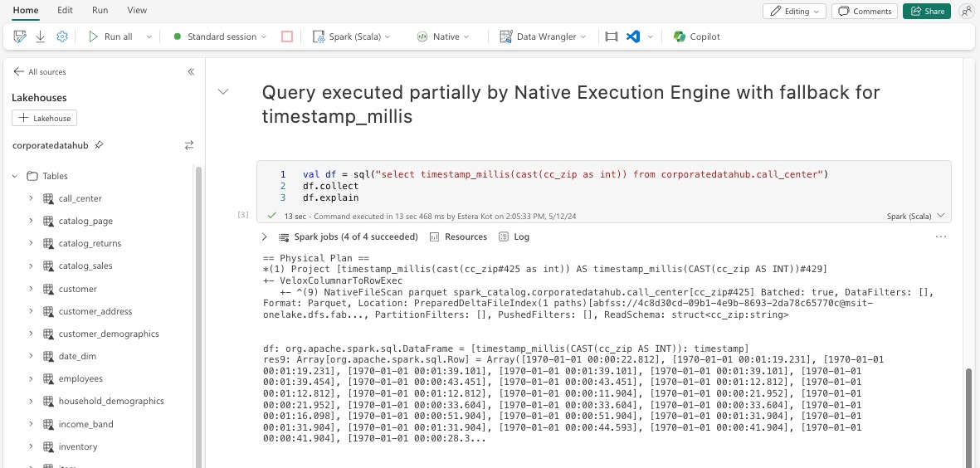The image size is (980, 468).
Task: Click the ellipsis menu on cell output
Action: [x=940, y=237]
